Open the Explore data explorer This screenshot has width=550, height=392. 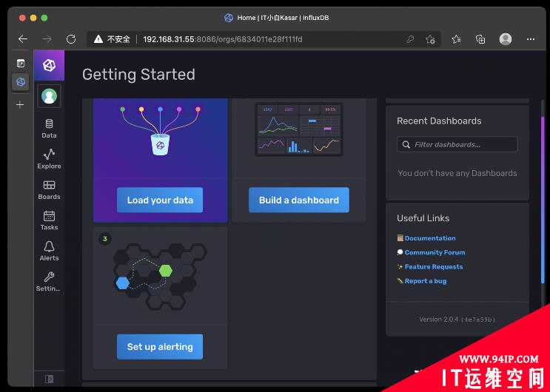tap(49, 159)
